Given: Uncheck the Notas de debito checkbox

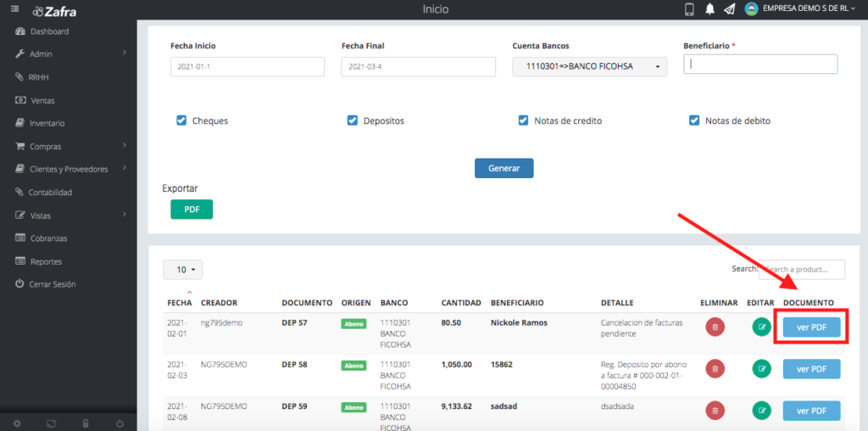Looking at the screenshot, I should (693, 120).
